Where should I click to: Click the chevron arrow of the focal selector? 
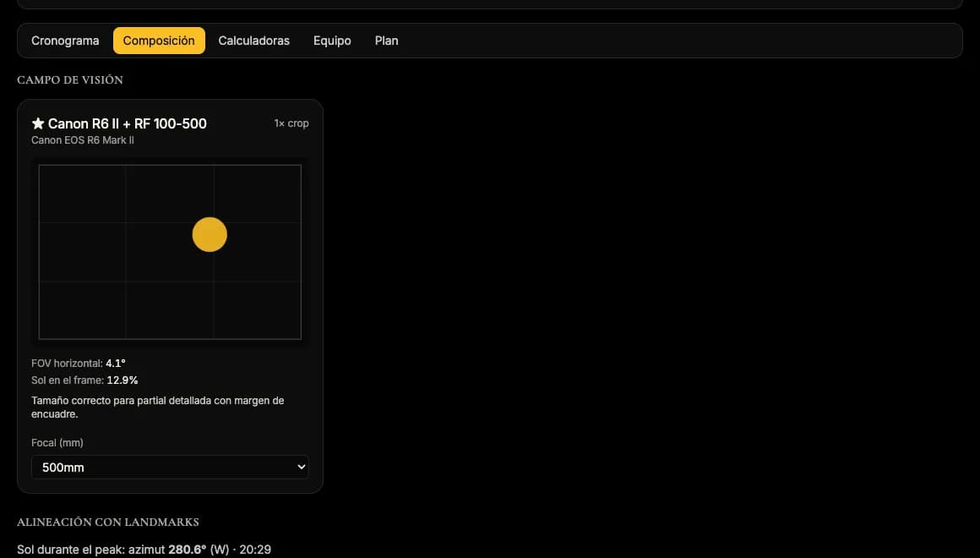pyautogui.click(x=302, y=467)
